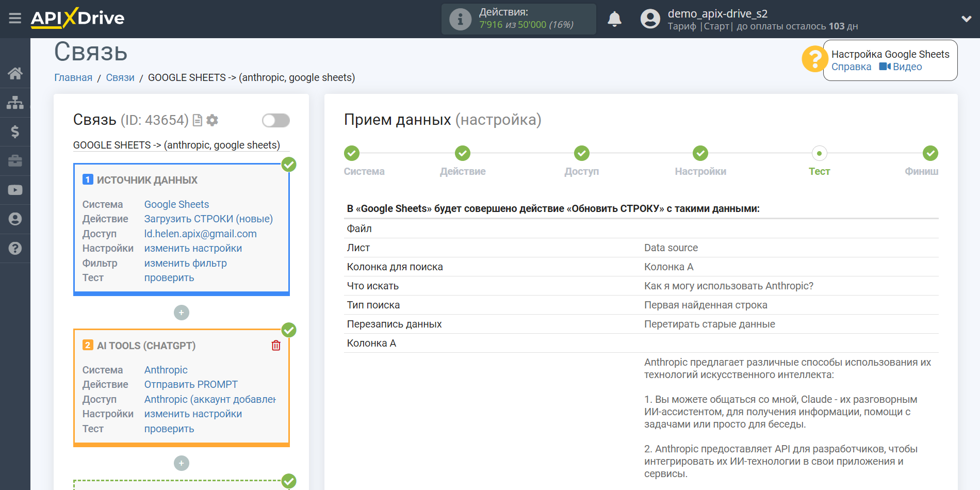Click the Первая найденная строка value
The height and width of the screenshot is (490, 980).
coord(706,305)
